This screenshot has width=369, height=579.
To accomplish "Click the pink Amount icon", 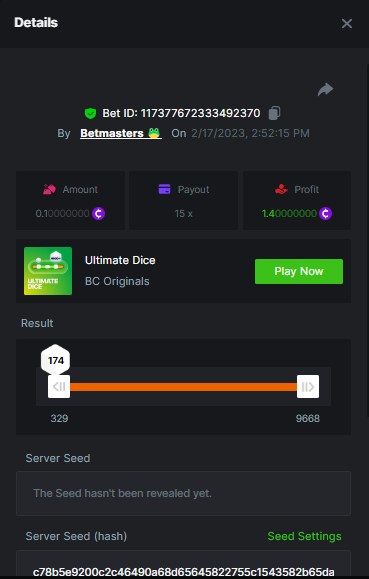I will point(49,189).
